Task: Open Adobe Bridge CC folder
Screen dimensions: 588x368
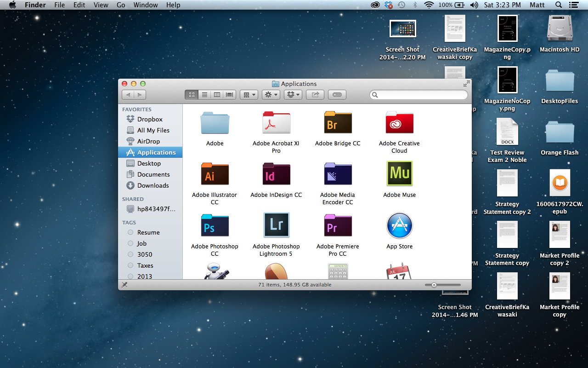Action: [338, 123]
